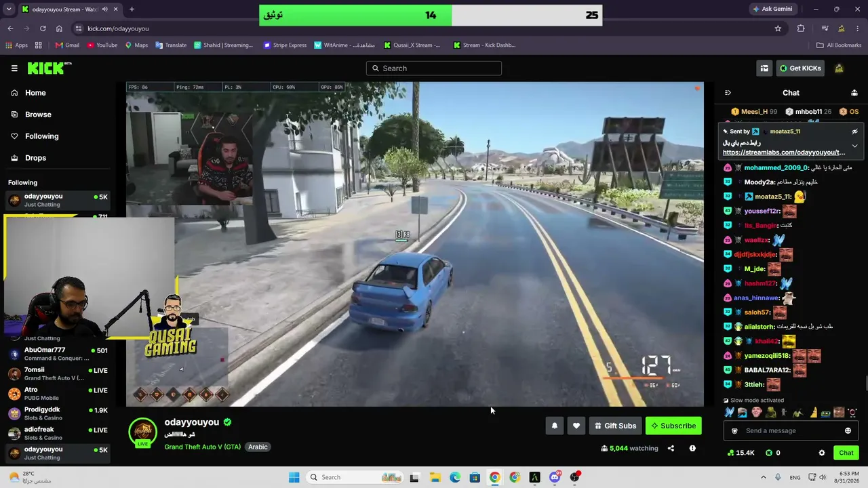Open the Translate bookmark
Image resolution: width=868 pixels, height=488 pixels.
pyautogui.click(x=171, y=45)
